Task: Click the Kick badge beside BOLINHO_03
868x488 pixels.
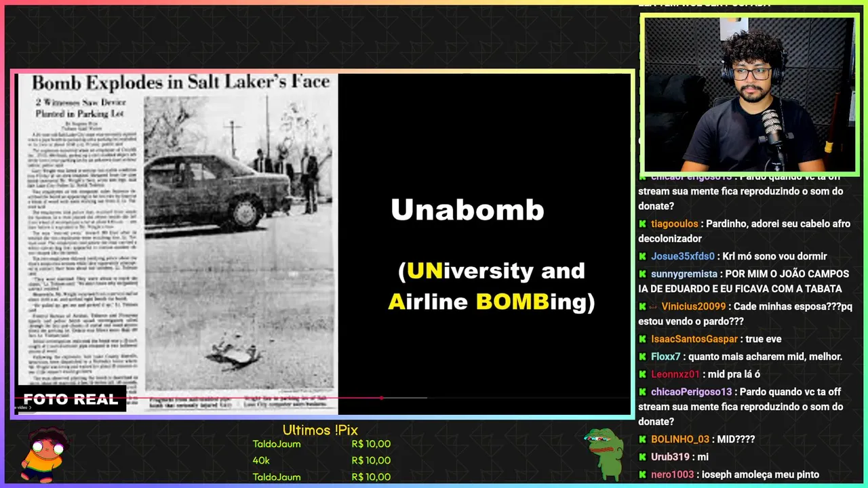Action: click(x=642, y=439)
